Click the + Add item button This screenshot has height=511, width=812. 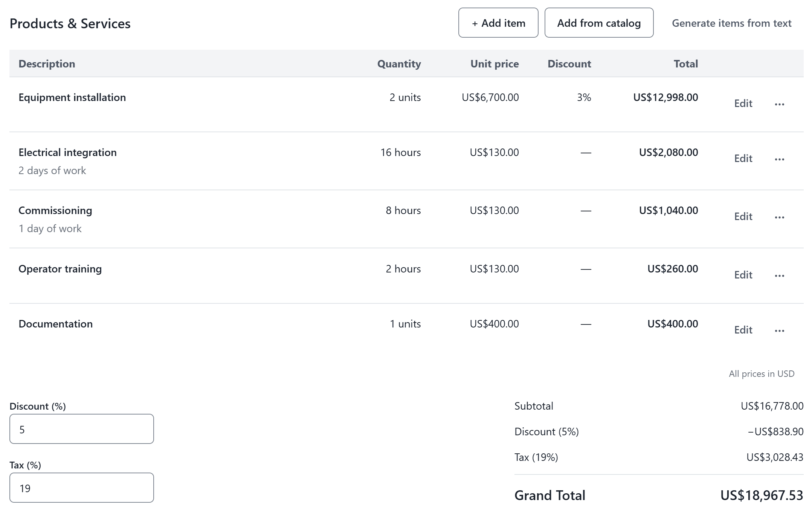point(498,23)
